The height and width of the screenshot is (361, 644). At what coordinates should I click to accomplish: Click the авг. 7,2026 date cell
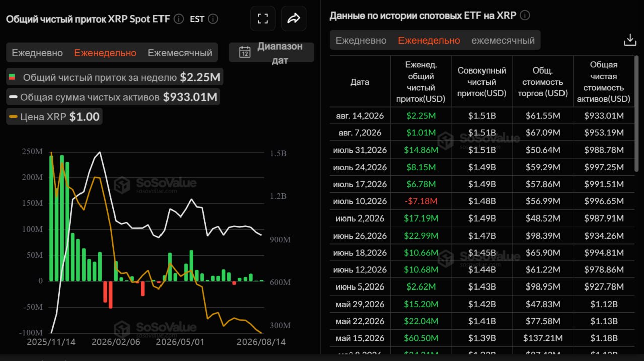tap(360, 133)
